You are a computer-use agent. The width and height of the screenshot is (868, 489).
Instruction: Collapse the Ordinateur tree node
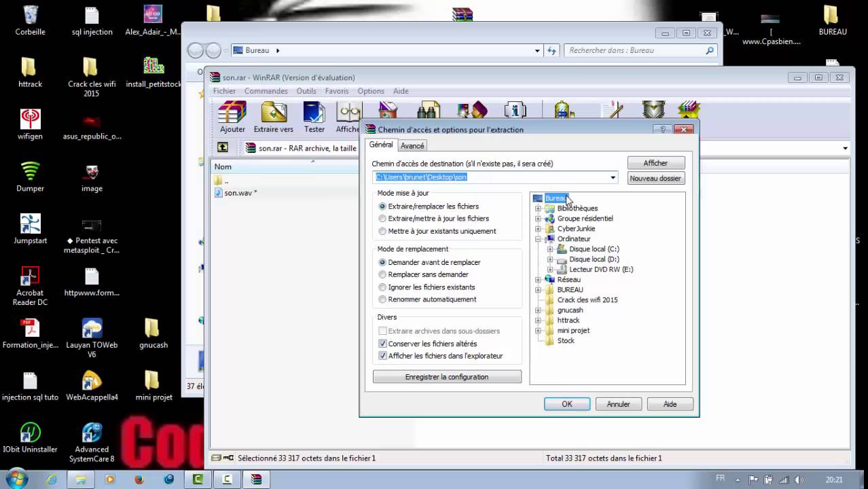point(538,239)
